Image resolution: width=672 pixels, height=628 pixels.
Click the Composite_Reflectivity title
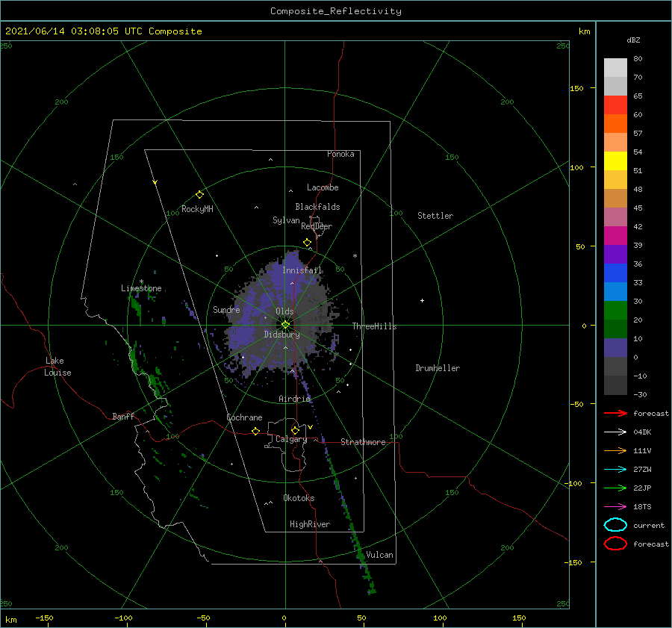[336, 11]
